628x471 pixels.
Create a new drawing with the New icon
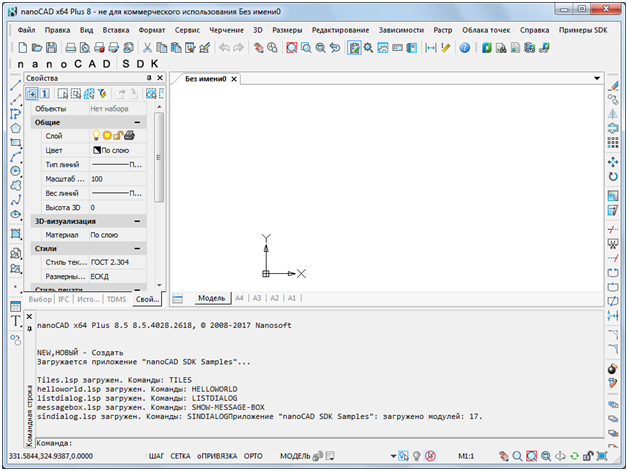pyautogui.click(x=23, y=48)
